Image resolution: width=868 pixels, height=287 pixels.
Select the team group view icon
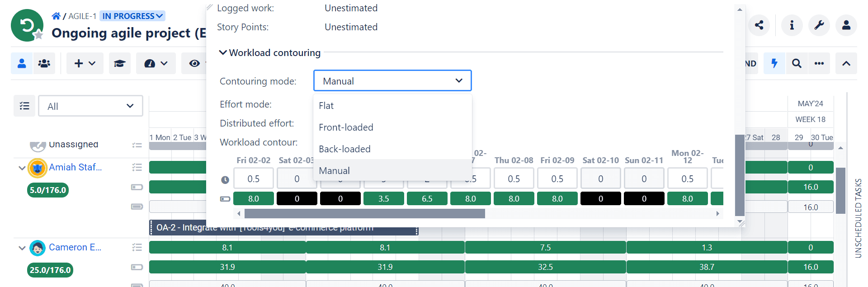tap(44, 63)
